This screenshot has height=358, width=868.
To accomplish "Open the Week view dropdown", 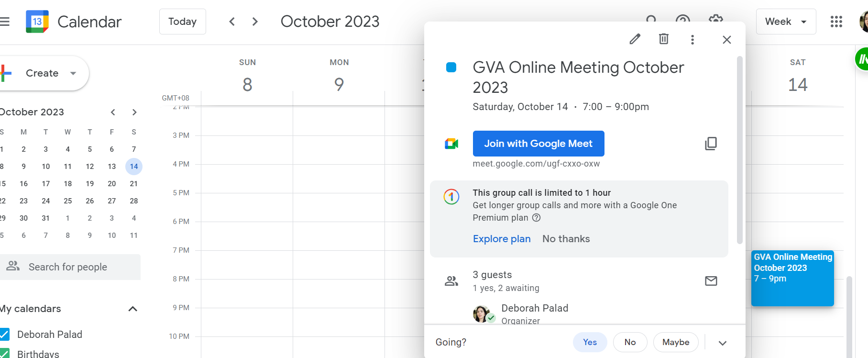I will [x=786, y=22].
